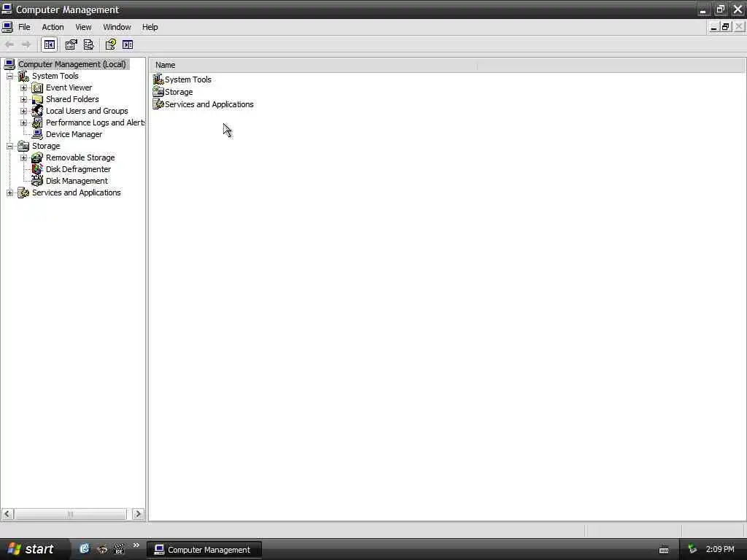Viewport: 747px width, 560px height.
Task: Select Computer Management (Local) root node
Action: 72,64
